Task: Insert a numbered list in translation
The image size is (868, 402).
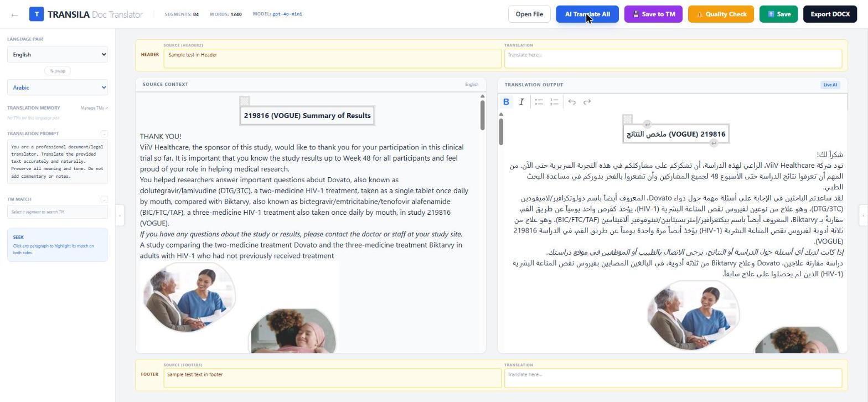Action: point(554,102)
